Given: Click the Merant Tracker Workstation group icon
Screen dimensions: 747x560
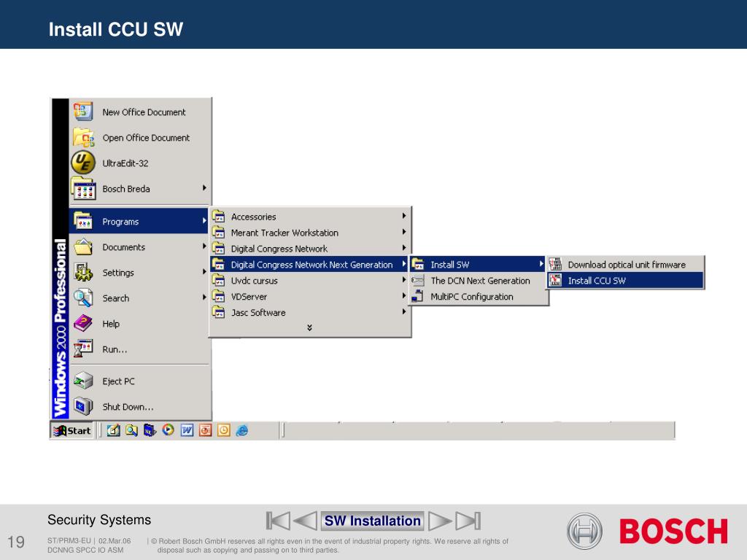Looking at the screenshot, I should coord(219,233).
